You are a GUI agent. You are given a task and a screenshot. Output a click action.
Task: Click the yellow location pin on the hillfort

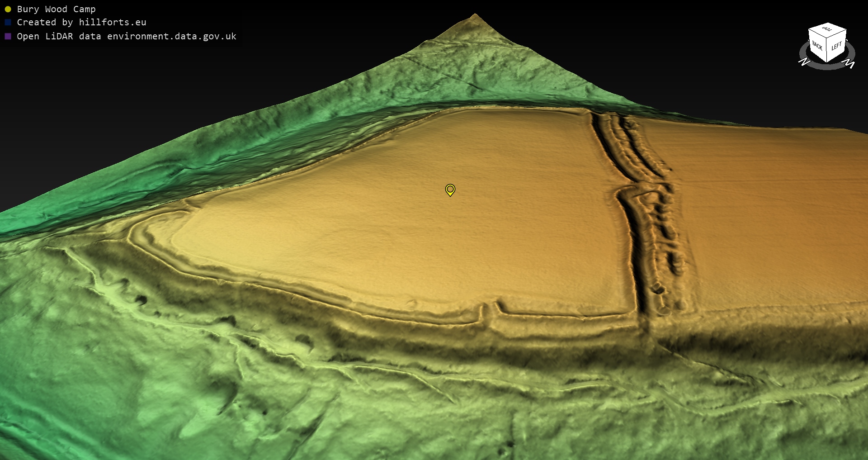pyautogui.click(x=450, y=190)
